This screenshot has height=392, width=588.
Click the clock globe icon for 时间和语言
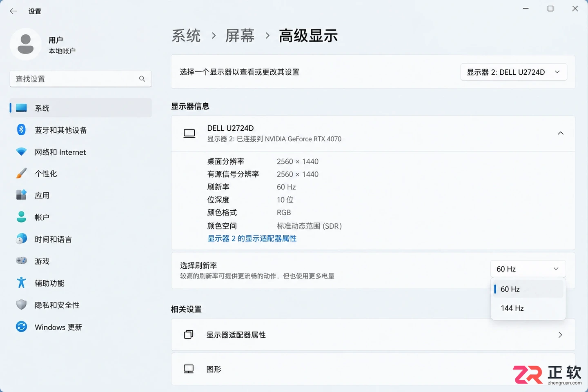click(x=21, y=239)
